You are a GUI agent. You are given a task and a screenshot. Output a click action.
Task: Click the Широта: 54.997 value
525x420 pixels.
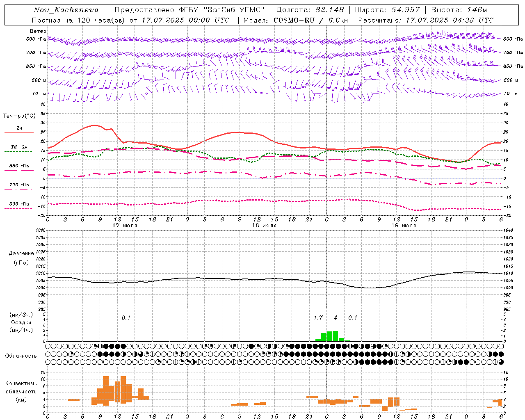pos(388,10)
